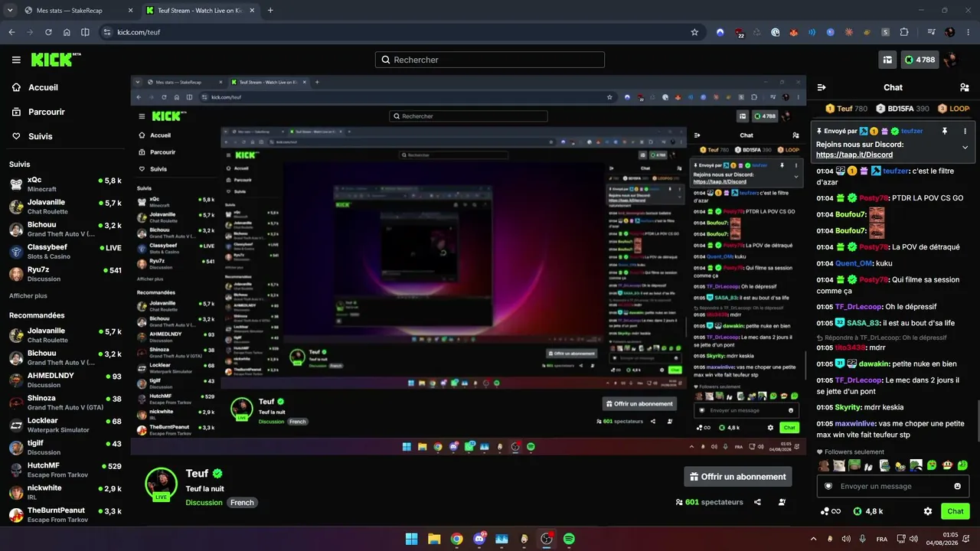
Task: Open Spotify from taskbar
Action: 569,539
